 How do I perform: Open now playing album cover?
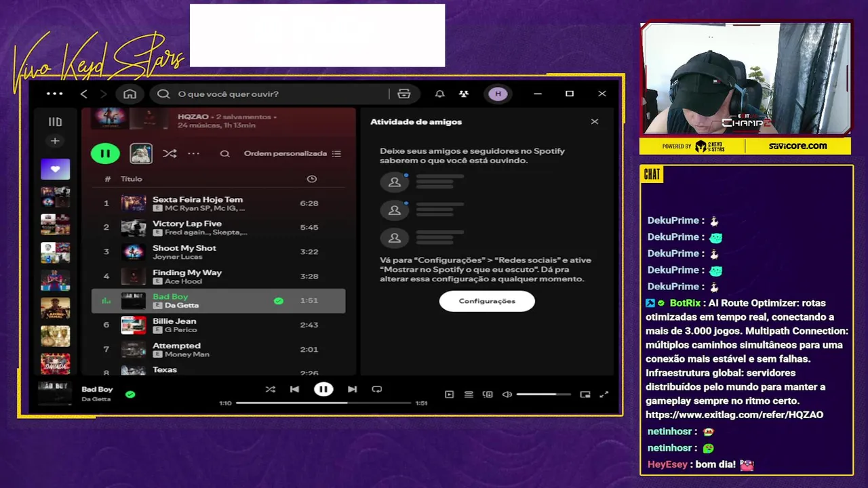click(x=55, y=393)
